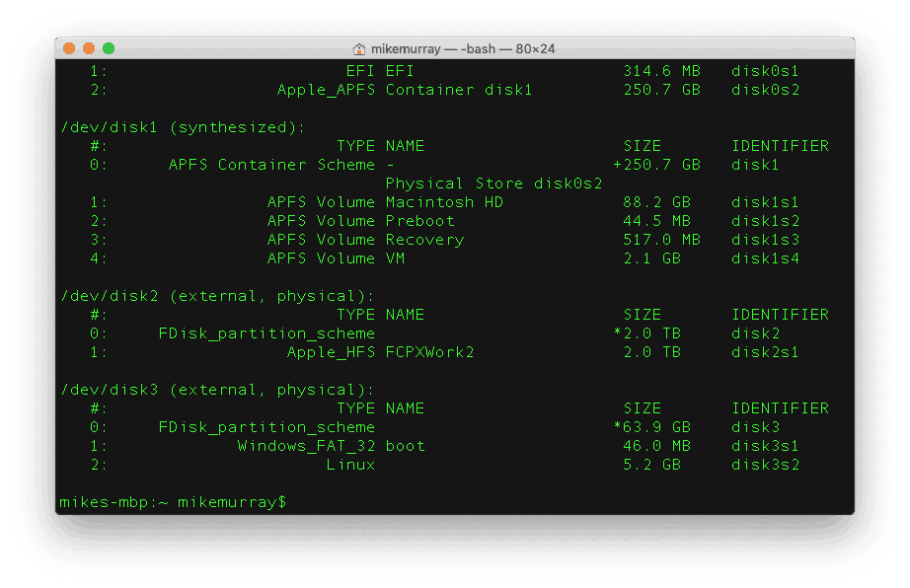Click the window title text mikemurray -bash
The width and height of the screenshot is (910, 588).
pyautogui.click(x=463, y=49)
